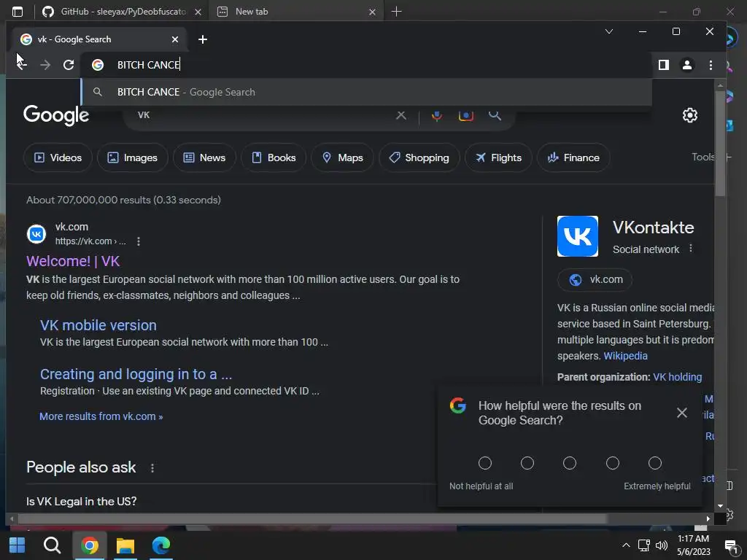Open Edge tab actions menu icon
The width and height of the screenshot is (747, 560).
(18, 12)
